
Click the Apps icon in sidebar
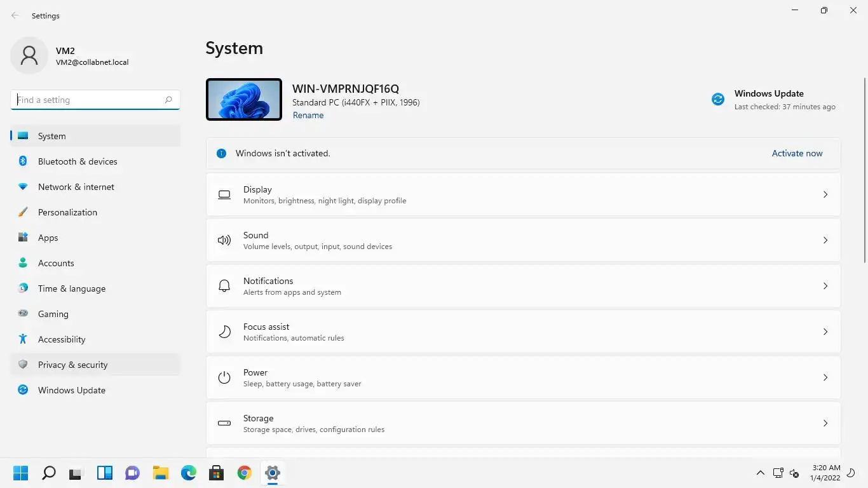click(x=23, y=238)
